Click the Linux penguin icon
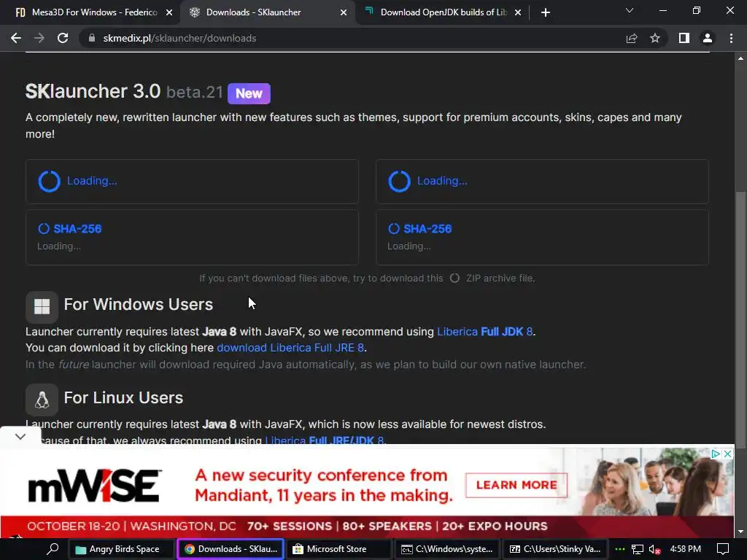This screenshot has height=560, width=747. click(42, 400)
